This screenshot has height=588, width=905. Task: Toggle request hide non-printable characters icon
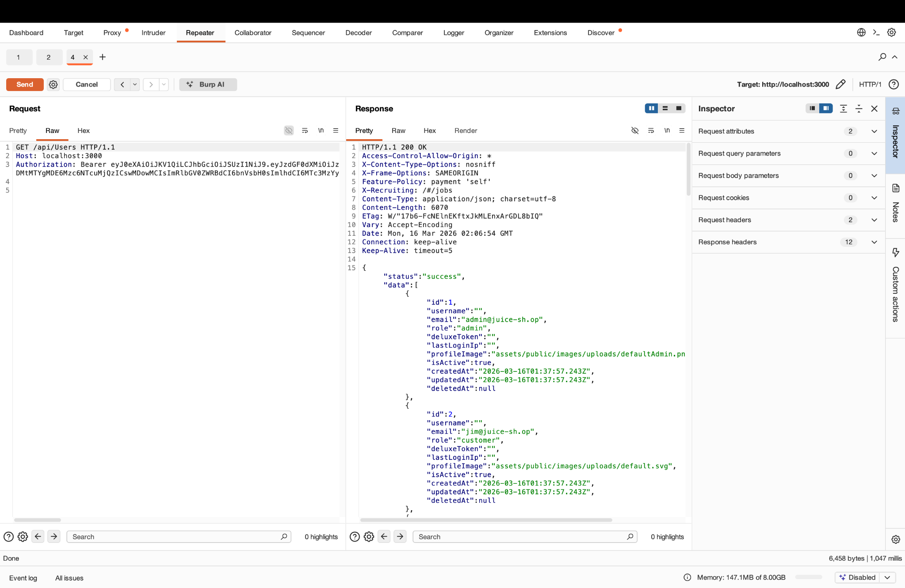(x=289, y=130)
